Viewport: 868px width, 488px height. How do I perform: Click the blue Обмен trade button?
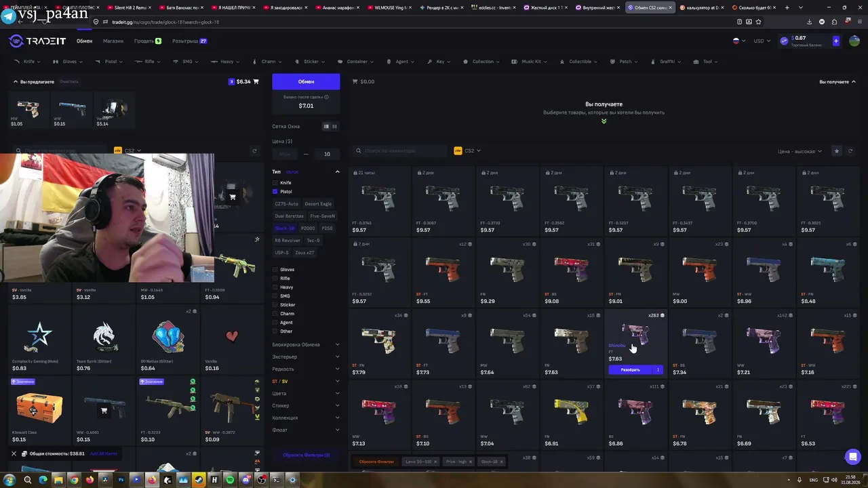coord(306,81)
